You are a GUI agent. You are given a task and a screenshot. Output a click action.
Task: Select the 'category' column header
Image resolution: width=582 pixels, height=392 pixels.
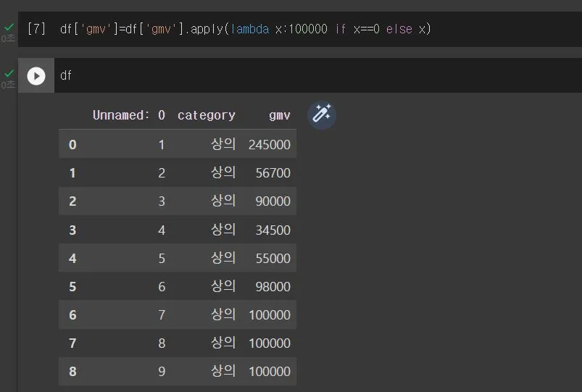(207, 115)
